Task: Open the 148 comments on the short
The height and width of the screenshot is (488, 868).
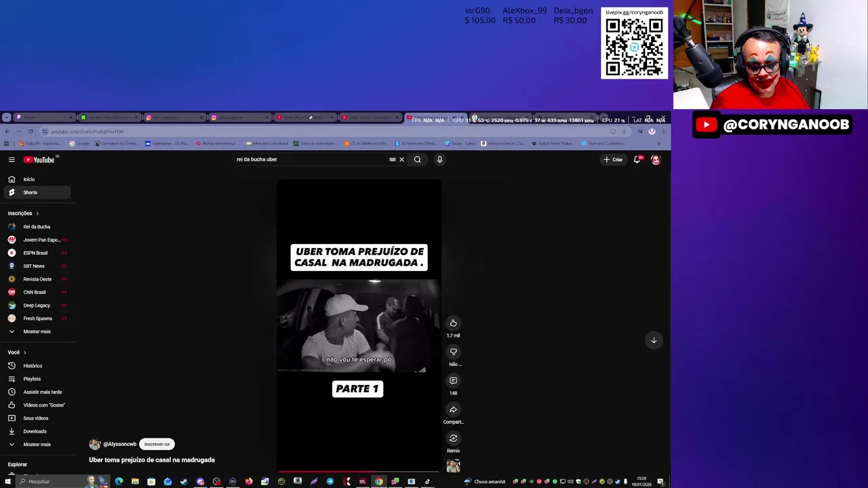Action: (453, 381)
